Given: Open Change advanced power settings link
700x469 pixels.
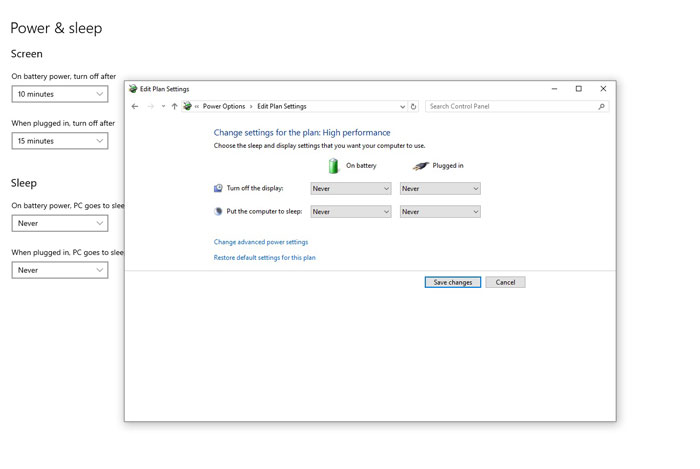Looking at the screenshot, I should point(261,242).
